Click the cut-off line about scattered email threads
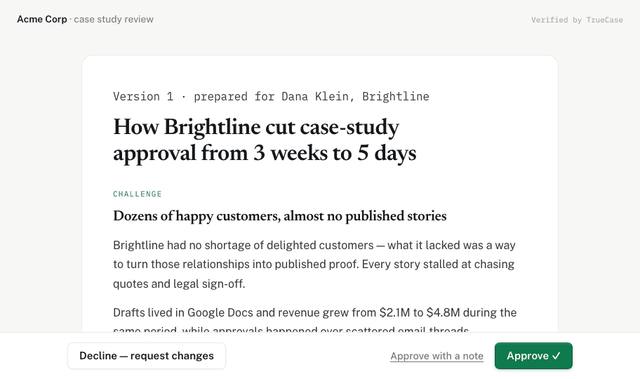 [291, 330]
